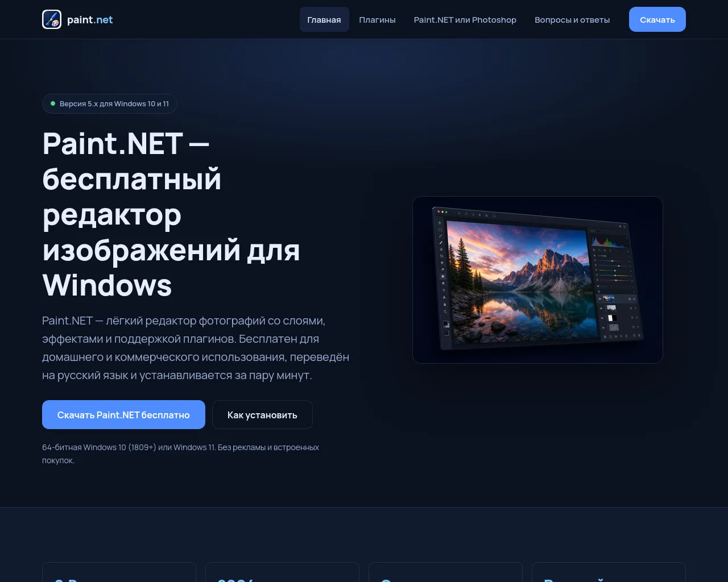Open Paint.NET или Photoshop comparison page

465,19
